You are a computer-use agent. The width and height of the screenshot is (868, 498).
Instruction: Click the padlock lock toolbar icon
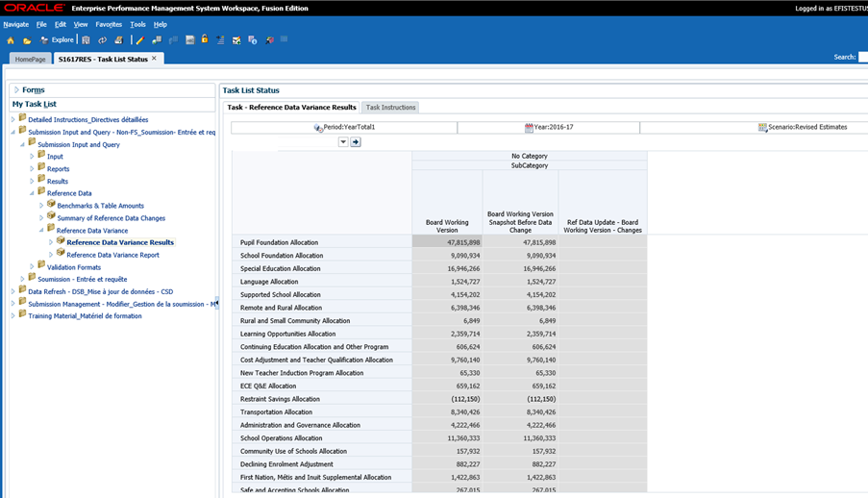[205, 38]
